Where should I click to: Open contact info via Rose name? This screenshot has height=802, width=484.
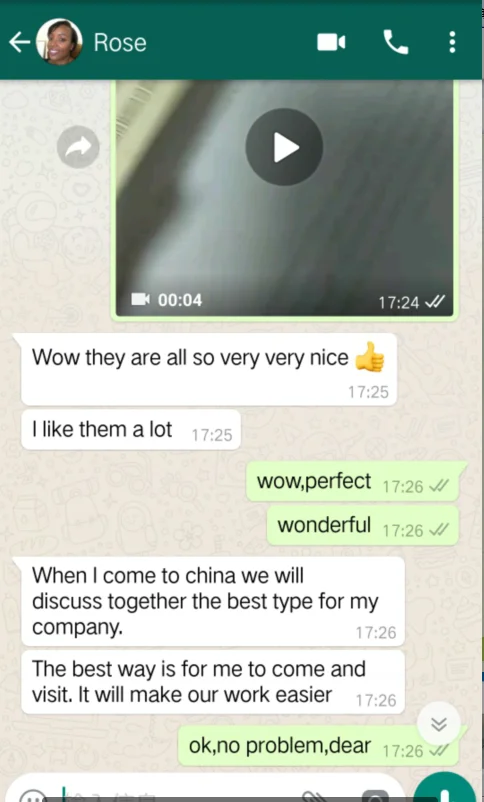tap(120, 42)
